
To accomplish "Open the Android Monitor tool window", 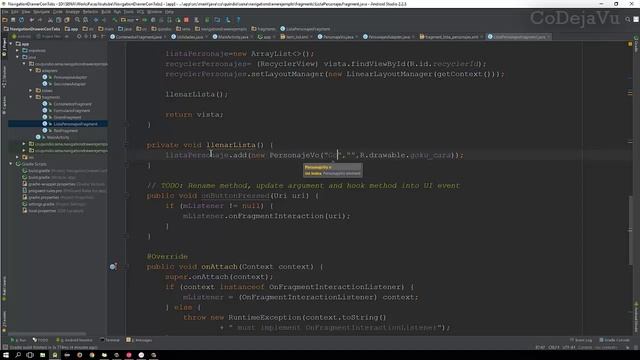I will (74, 340).
